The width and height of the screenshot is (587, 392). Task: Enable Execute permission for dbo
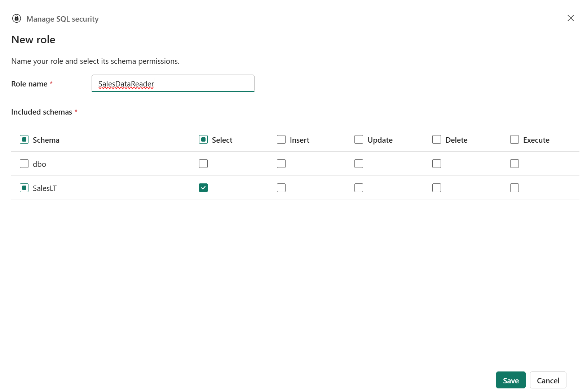tap(515, 164)
